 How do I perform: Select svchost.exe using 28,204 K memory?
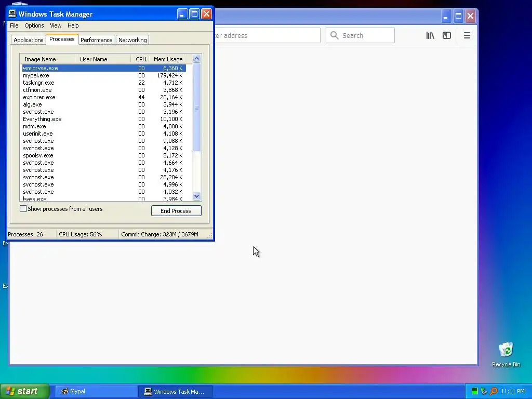pyautogui.click(x=103, y=177)
